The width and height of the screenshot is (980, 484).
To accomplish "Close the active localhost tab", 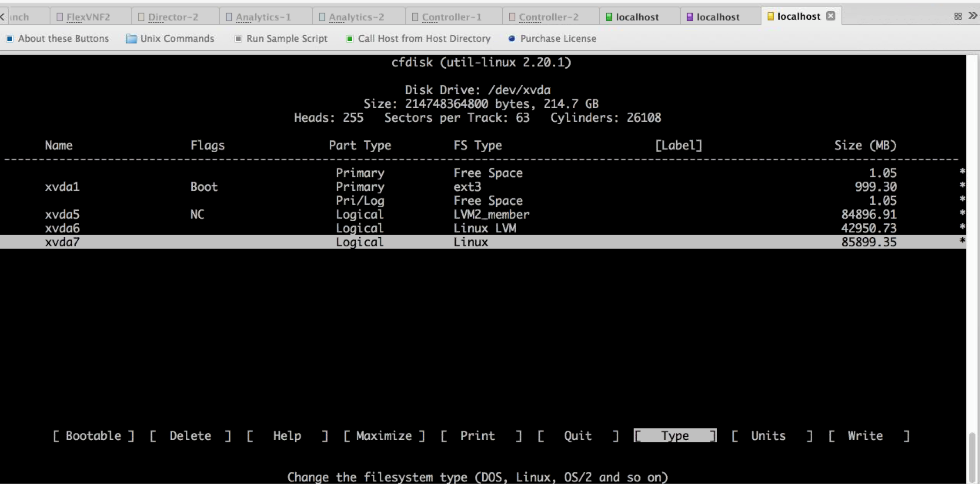I will click(831, 16).
